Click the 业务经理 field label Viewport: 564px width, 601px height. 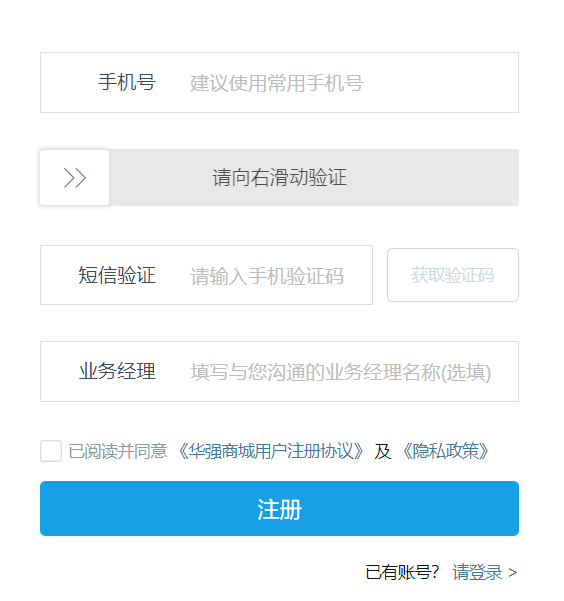click(117, 371)
